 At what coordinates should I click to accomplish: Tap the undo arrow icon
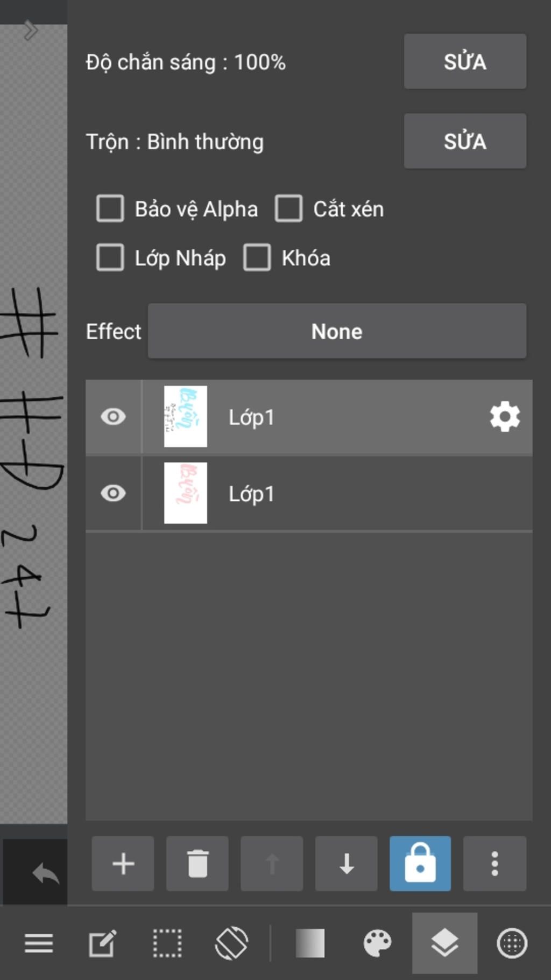(x=45, y=873)
